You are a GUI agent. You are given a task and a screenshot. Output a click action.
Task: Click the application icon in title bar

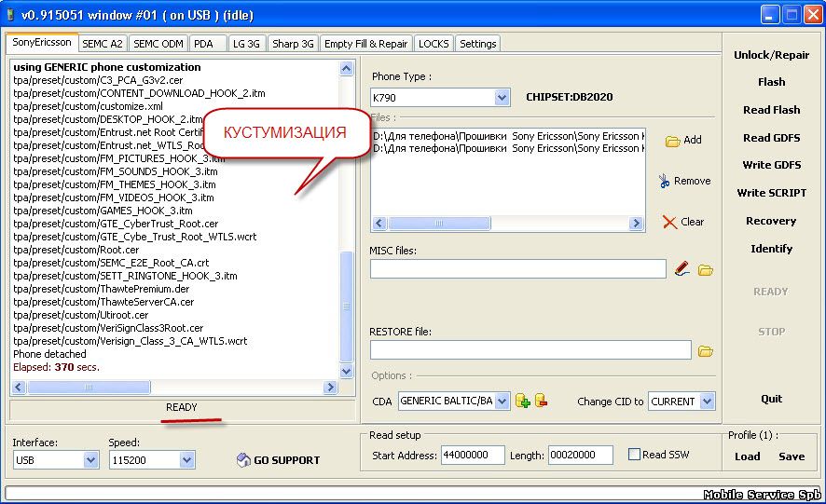(x=10, y=14)
